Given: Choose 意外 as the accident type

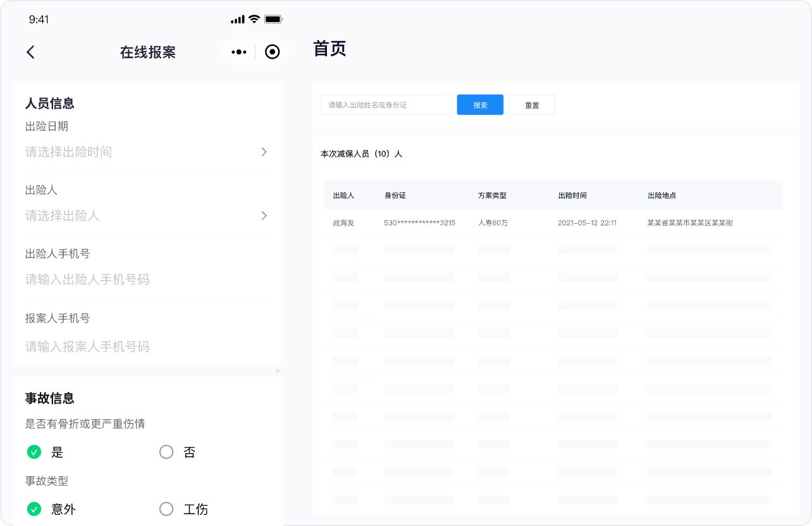Looking at the screenshot, I should pyautogui.click(x=34, y=509).
